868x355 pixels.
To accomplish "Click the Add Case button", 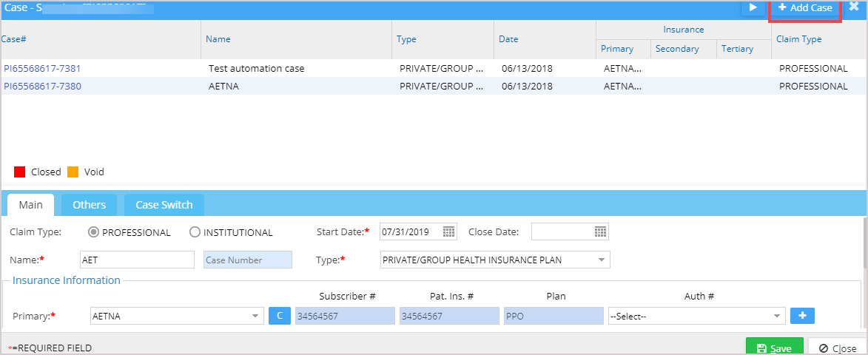I will click(x=805, y=8).
